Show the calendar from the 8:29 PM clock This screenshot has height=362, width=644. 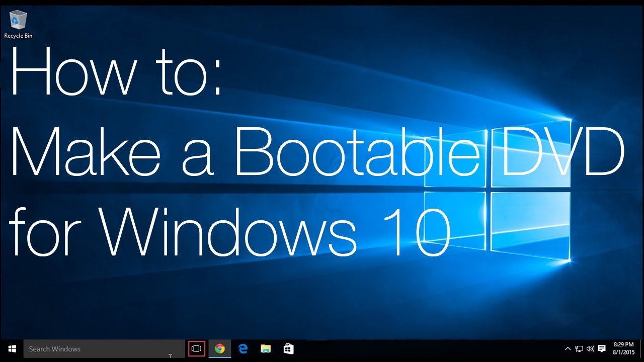(624, 348)
